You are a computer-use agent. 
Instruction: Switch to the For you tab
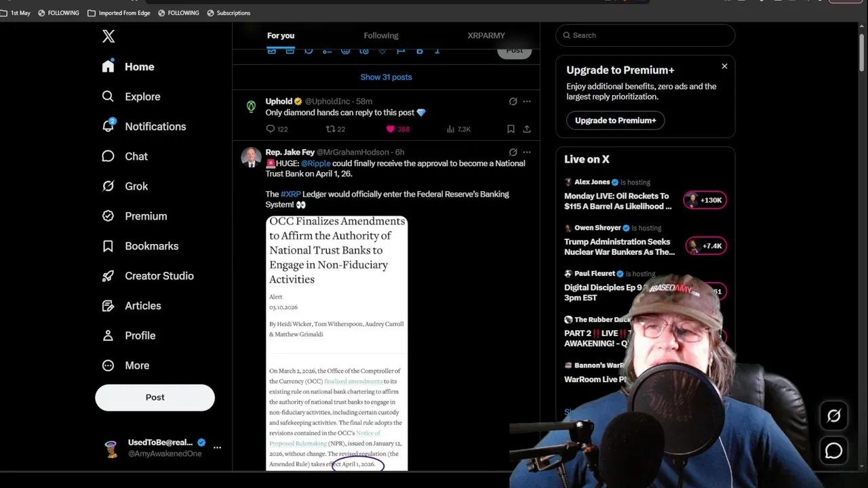[281, 35]
